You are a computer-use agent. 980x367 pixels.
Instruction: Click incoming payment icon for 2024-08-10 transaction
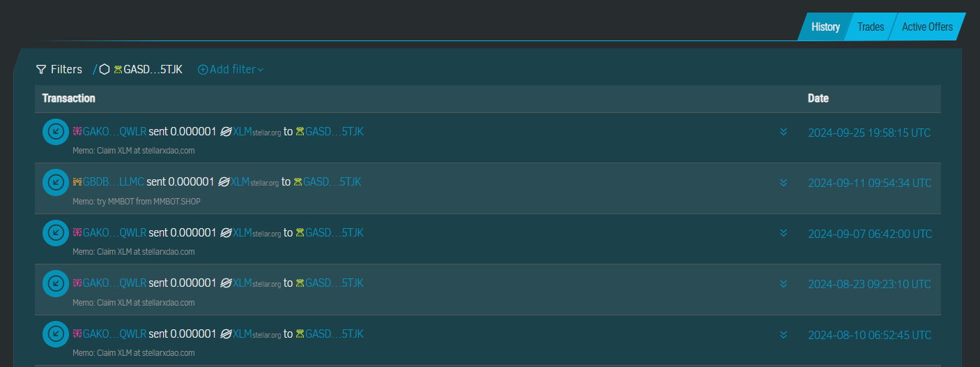tap(56, 334)
